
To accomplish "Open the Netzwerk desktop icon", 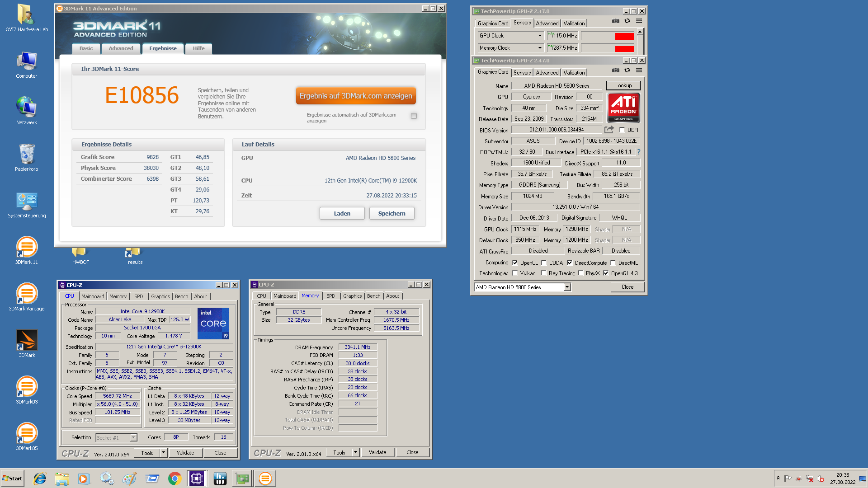I will (x=27, y=111).
